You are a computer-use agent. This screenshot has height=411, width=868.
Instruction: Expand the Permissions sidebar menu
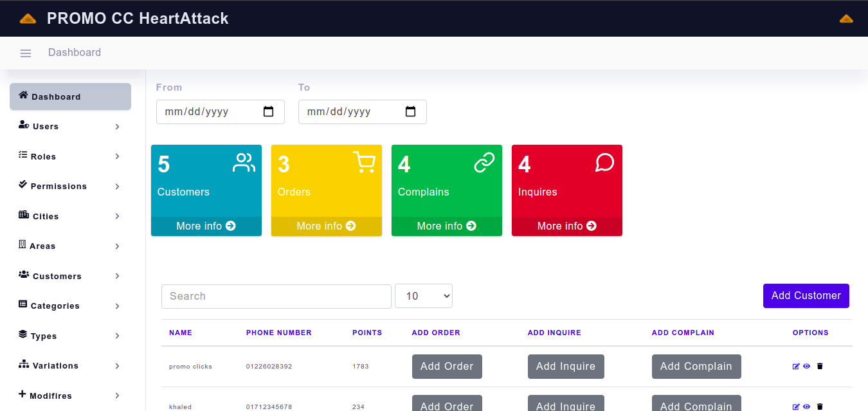pyautogui.click(x=70, y=187)
